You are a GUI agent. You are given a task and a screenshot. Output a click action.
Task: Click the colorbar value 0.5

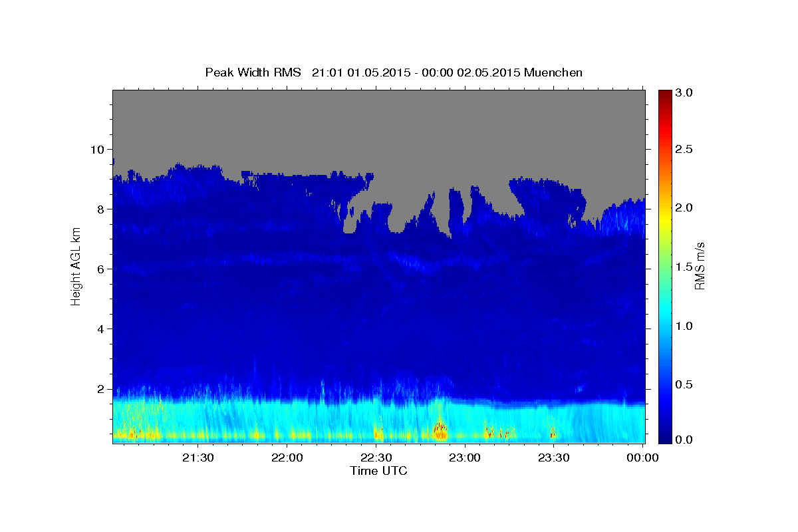[684, 384]
